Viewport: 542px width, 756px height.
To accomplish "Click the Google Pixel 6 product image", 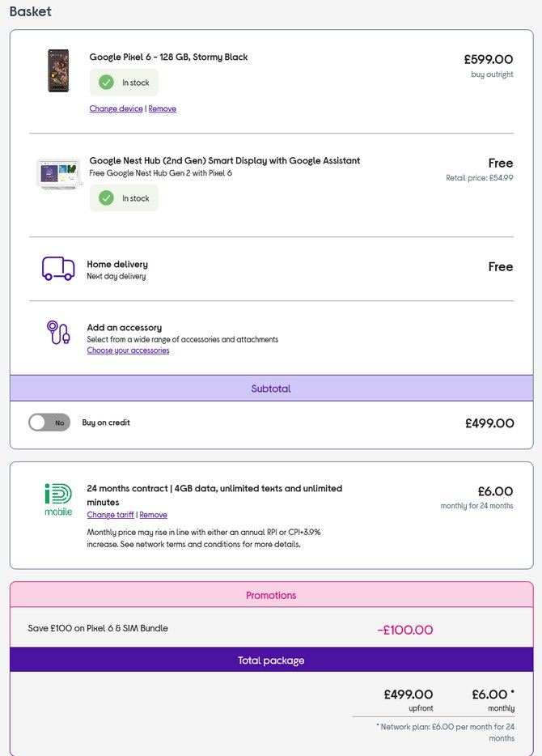I will pyautogui.click(x=57, y=71).
